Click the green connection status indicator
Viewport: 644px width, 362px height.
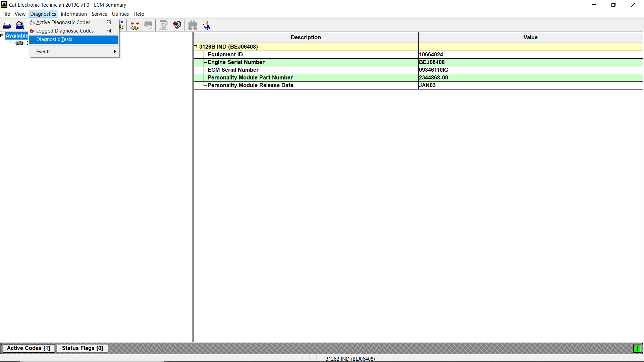[x=637, y=349]
